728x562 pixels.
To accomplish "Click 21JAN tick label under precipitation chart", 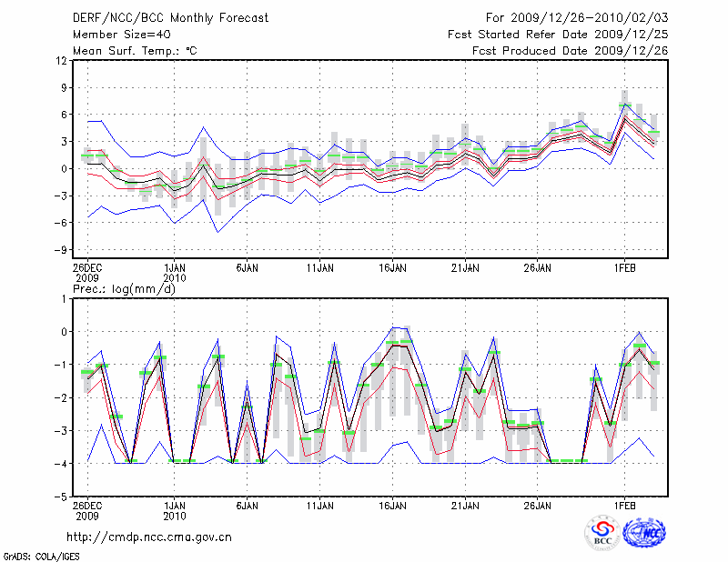I will click(465, 505).
